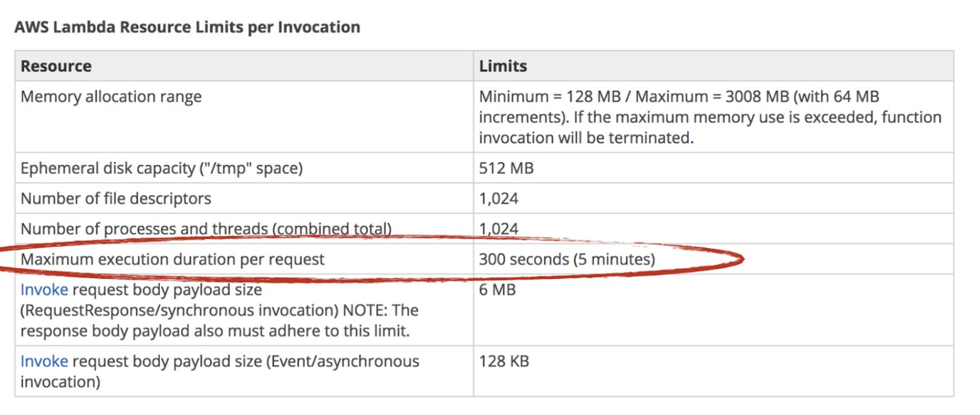Open the Invoke link for synchronous invocation
This screenshot has width=980, height=415.
point(44,290)
